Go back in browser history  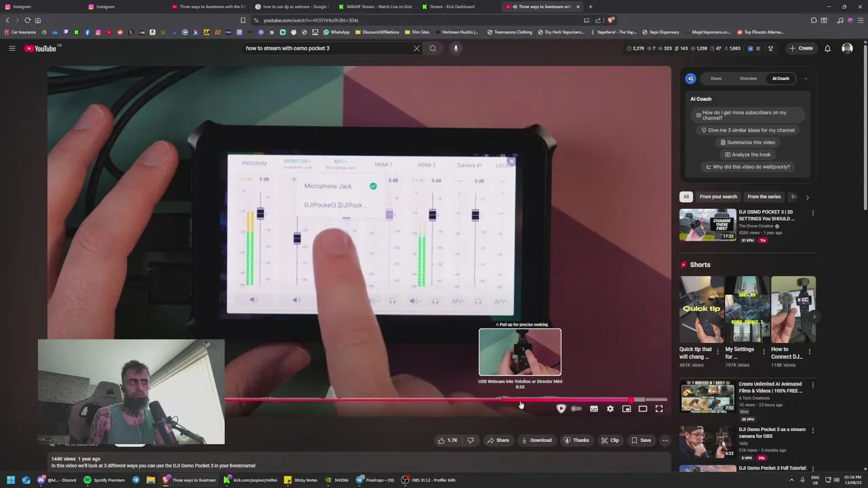(x=7, y=20)
